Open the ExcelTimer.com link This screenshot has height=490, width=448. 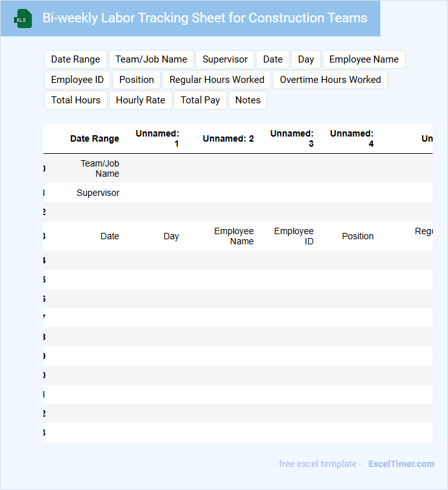coord(401,464)
